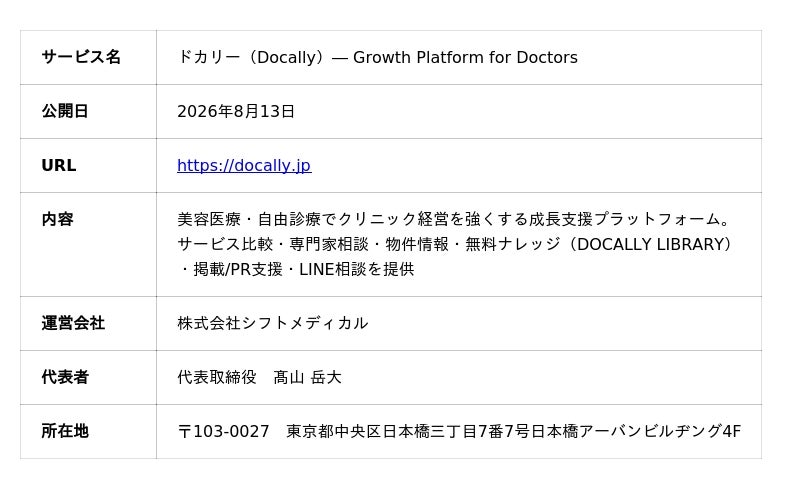
Task: Click the URL label cell
Action: [x=88, y=165]
